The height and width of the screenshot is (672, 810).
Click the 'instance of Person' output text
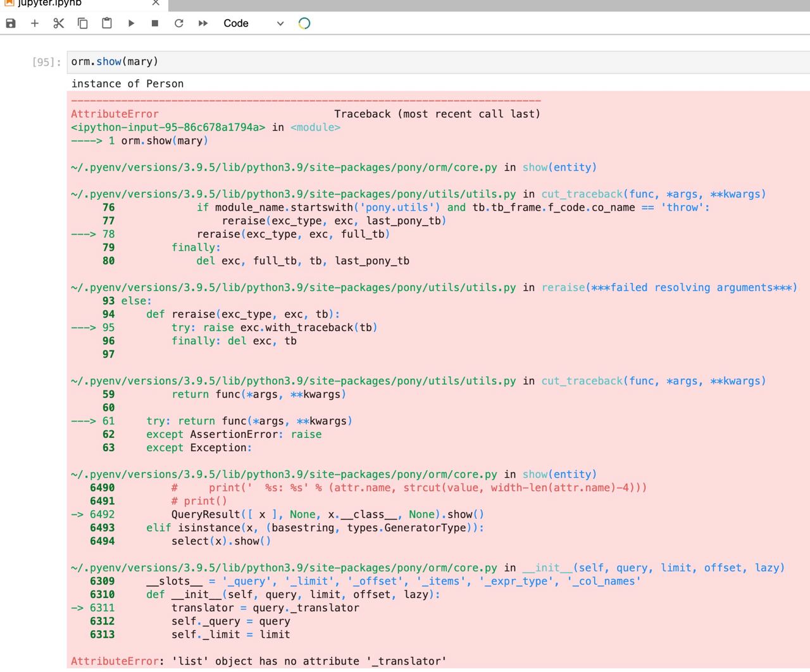click(x=128, y=84)
